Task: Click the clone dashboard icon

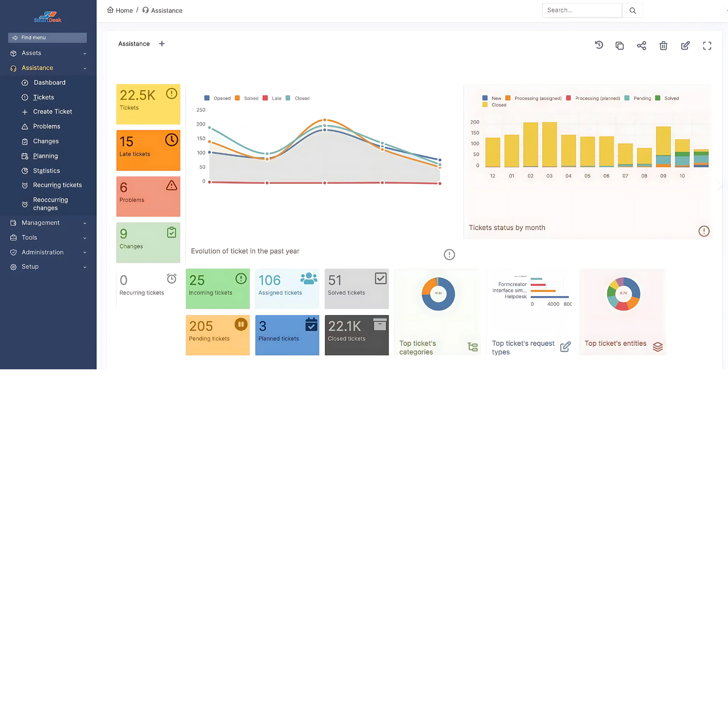Action: (x=620, y=46)
